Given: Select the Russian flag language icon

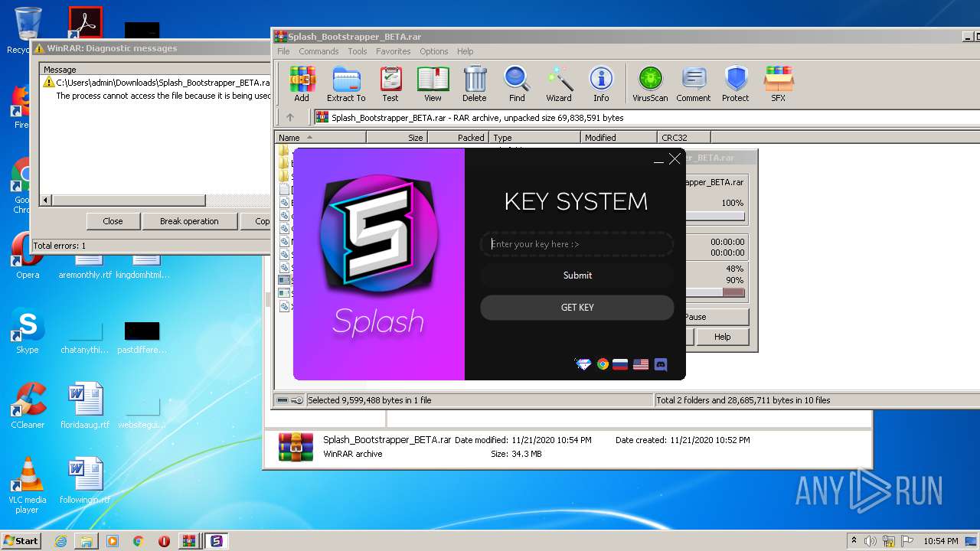Looking at the screenshot, I should (x=620, y=364).
